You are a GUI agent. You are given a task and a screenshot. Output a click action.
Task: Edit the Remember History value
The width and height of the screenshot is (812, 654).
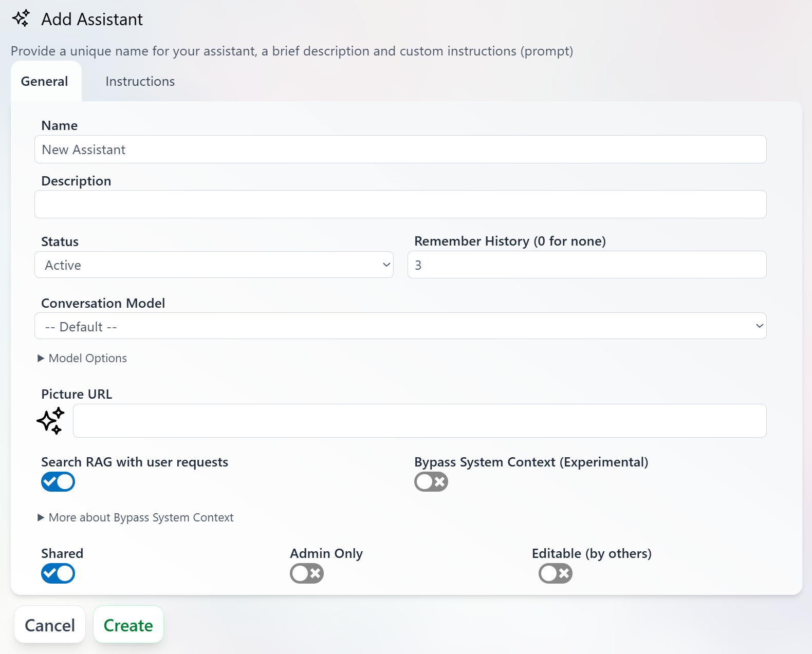coord(587,265)
